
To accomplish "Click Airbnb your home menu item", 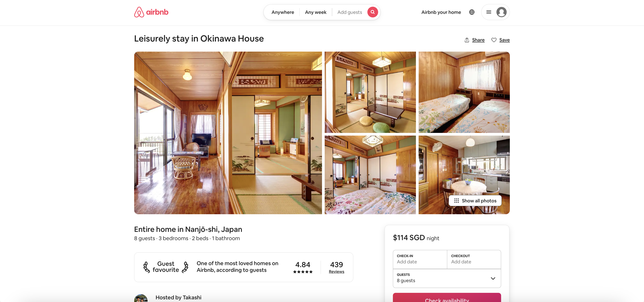I will pos(441,12).
